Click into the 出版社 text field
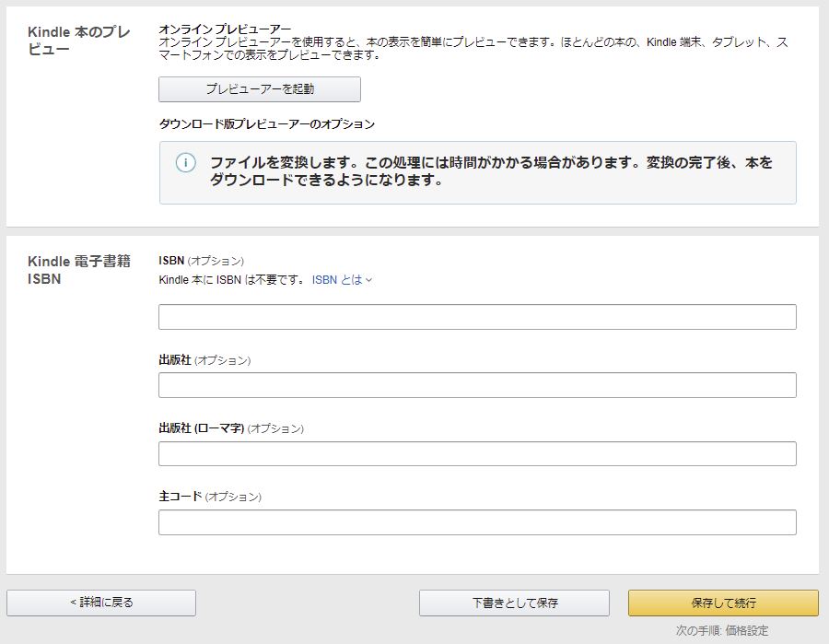 click(x=477, y=385)
